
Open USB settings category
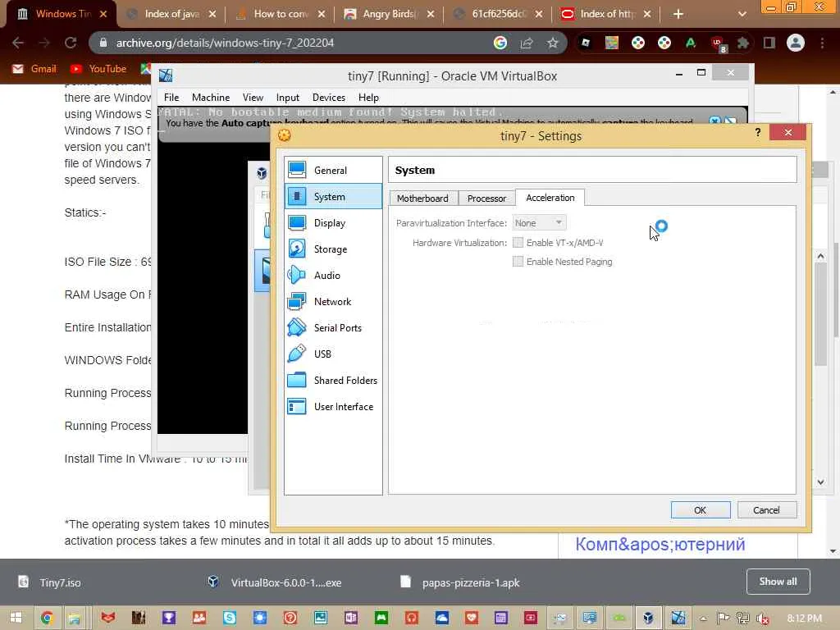(x=333, y=354)
